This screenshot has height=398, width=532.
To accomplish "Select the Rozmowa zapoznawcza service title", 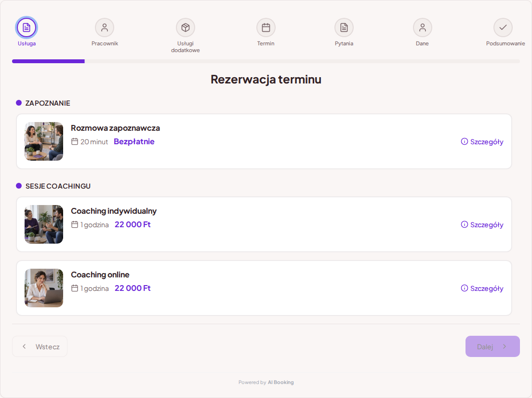I will tap(115, 128).
